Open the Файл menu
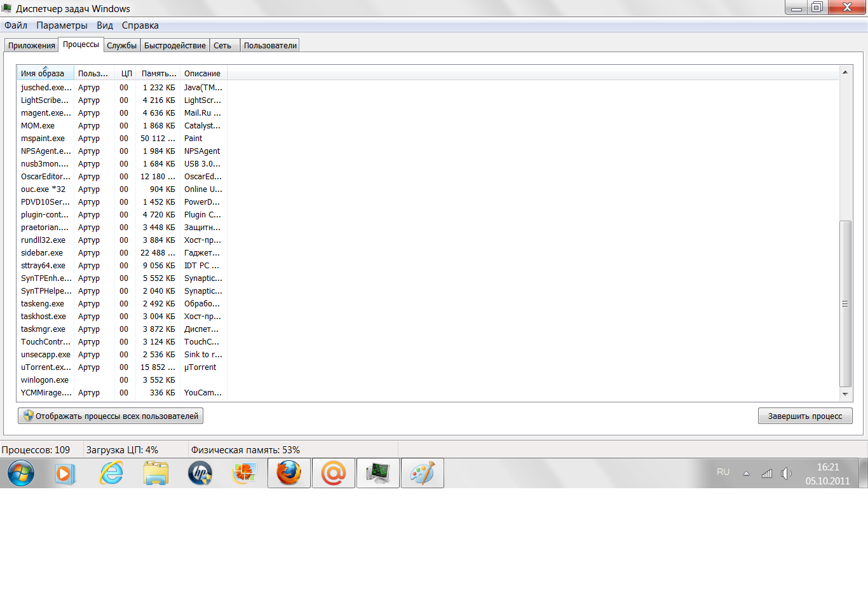This screenshot has height=609, width=868. click(x=16, y=25)
